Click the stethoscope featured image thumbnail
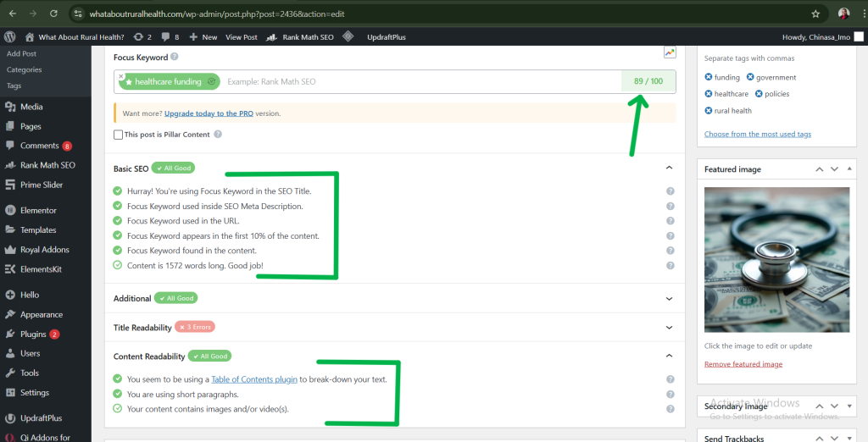Screen dimensions: 868x442 [776, 260]
